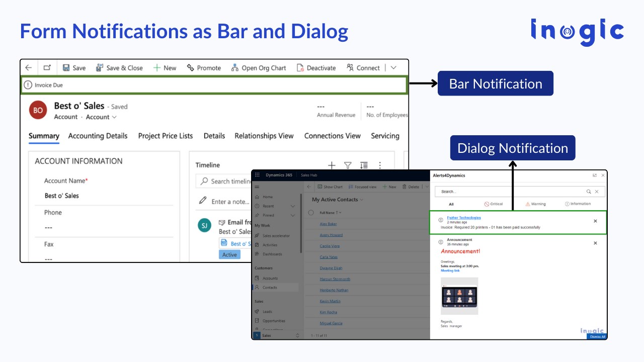This screenshot has width=644, height=362.
Task: Open the Avery Howard contact
Action: pos(331,235)
